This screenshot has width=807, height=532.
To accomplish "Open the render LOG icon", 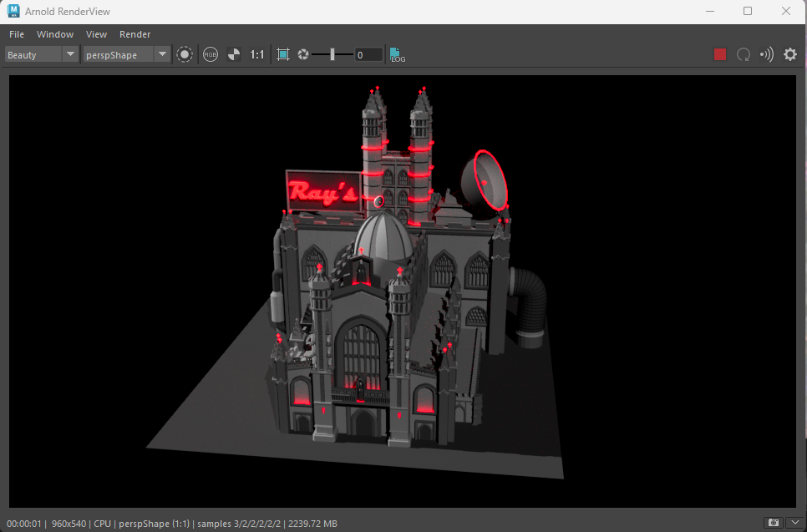I will coord(398,54).
